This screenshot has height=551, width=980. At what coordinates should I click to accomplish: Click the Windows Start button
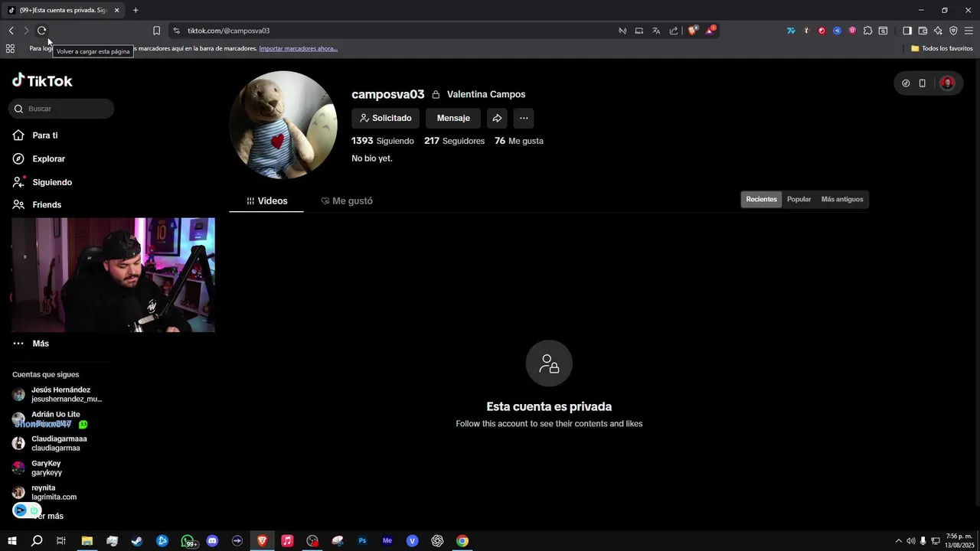click(x=12, y=541)
